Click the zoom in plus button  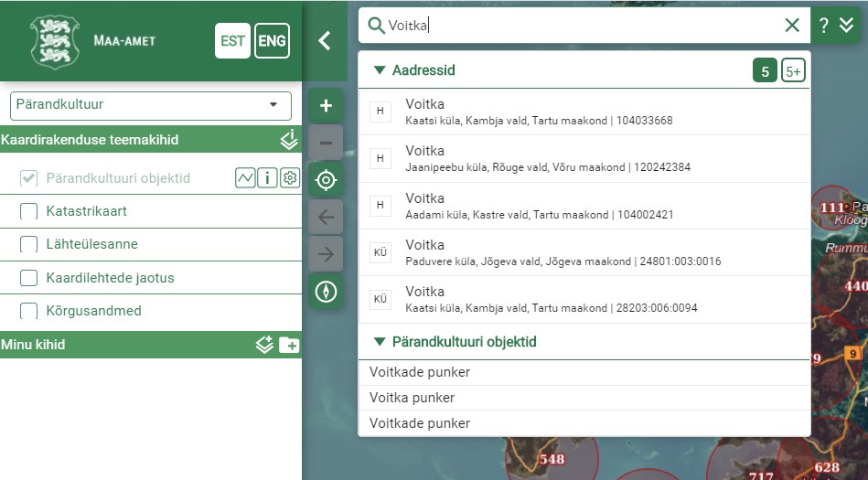[326, 106]
